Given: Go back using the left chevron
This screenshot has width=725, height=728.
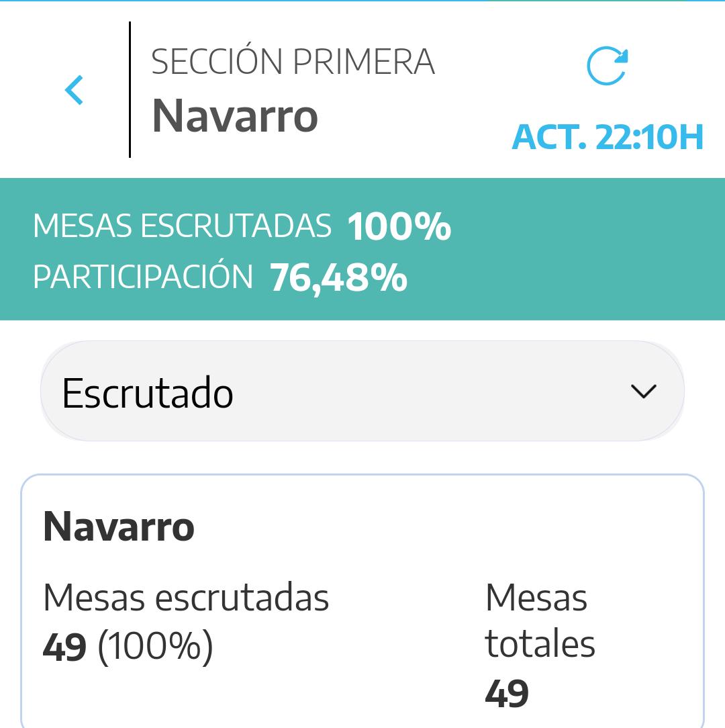Looking at the screenshot, I should 74,90.
